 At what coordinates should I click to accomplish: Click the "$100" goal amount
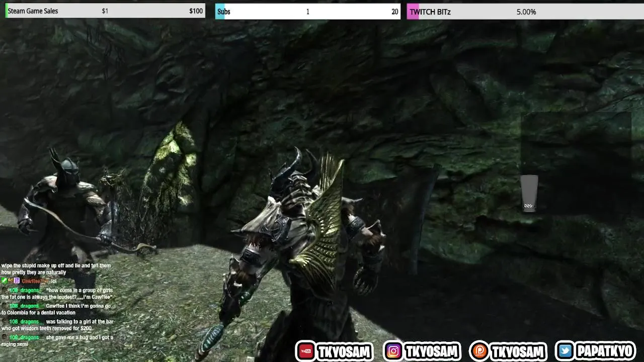196,11
